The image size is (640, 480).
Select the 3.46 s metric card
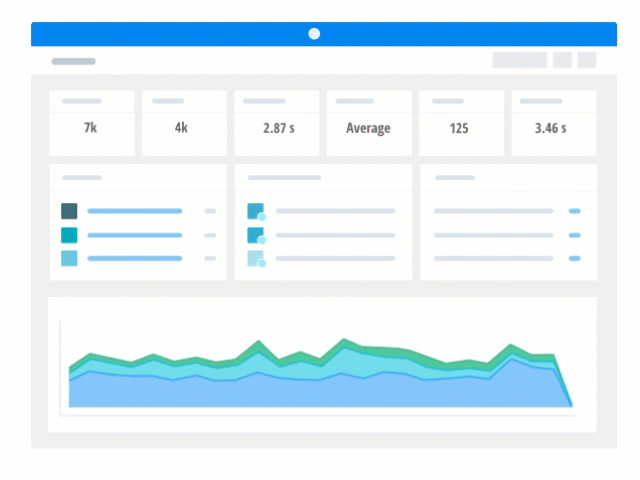[x=554, y=123]
